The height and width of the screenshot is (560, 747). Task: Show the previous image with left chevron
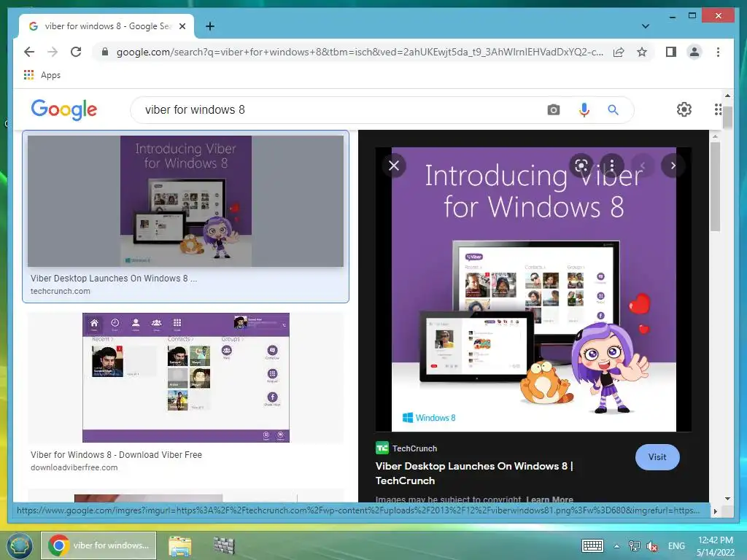point(642,166)
